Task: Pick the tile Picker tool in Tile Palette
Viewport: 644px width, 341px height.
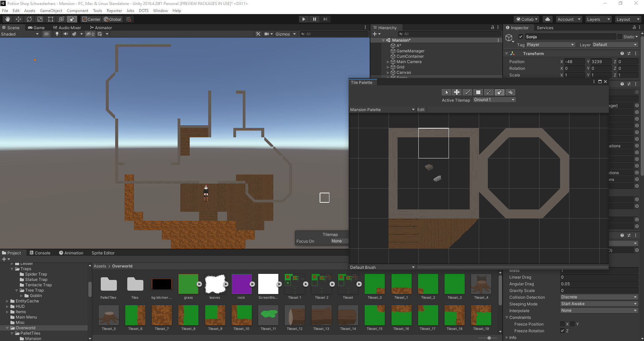Action: tap(489, 92)
